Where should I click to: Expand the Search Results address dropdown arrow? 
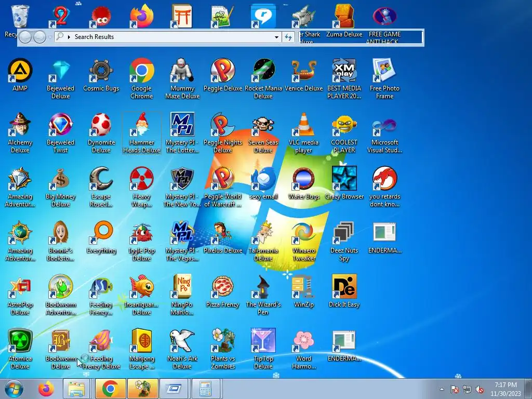[277, 37]
